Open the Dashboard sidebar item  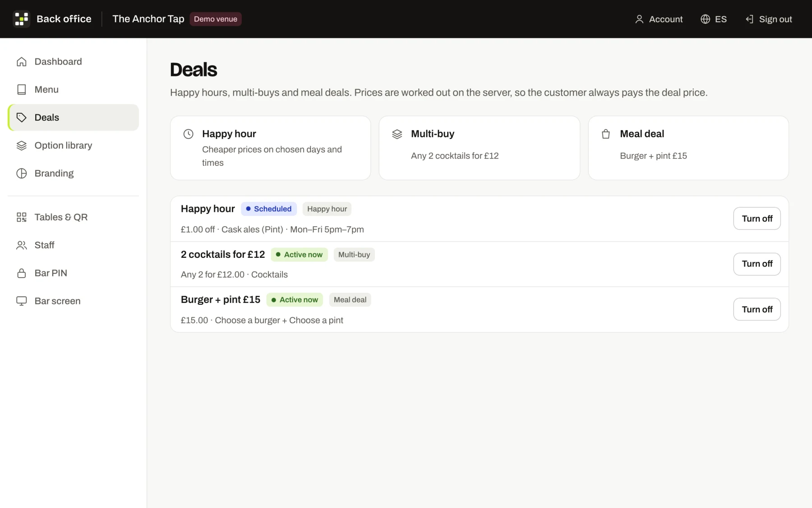coord(73,62)
